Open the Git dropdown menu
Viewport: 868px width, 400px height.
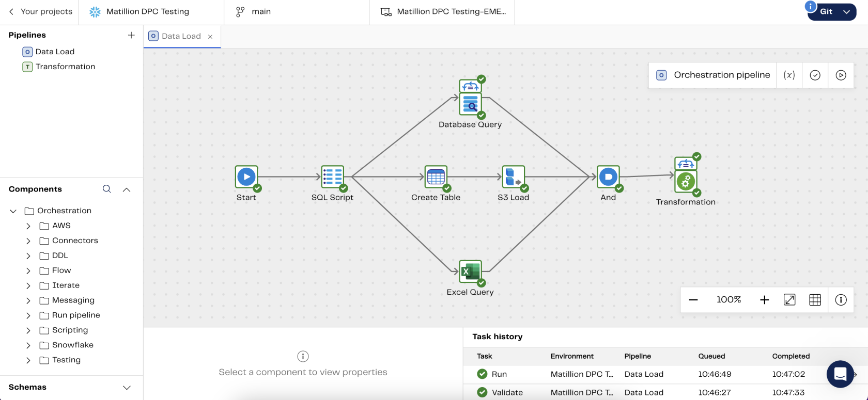[x=832, y=12]
